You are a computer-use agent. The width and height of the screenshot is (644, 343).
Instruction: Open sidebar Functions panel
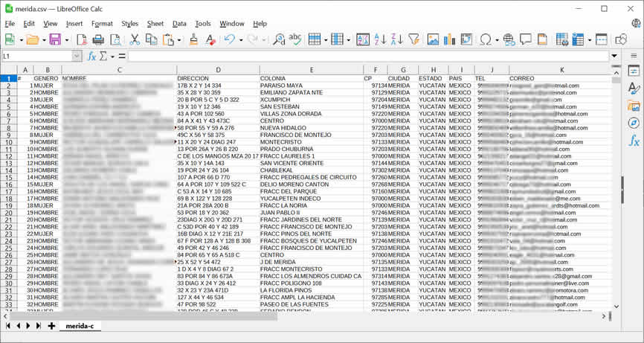(634, 141)
